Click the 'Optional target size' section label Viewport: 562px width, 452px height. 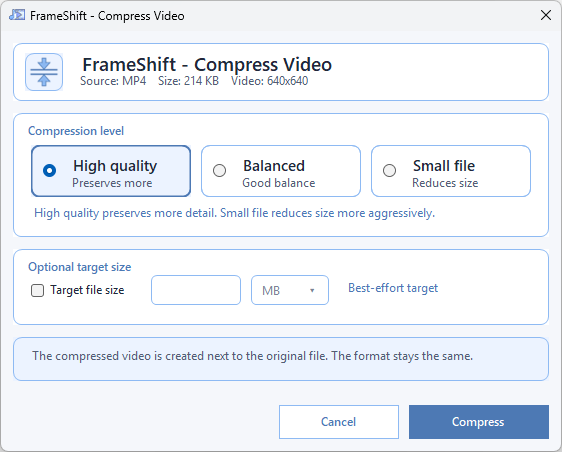coord(80,267)
